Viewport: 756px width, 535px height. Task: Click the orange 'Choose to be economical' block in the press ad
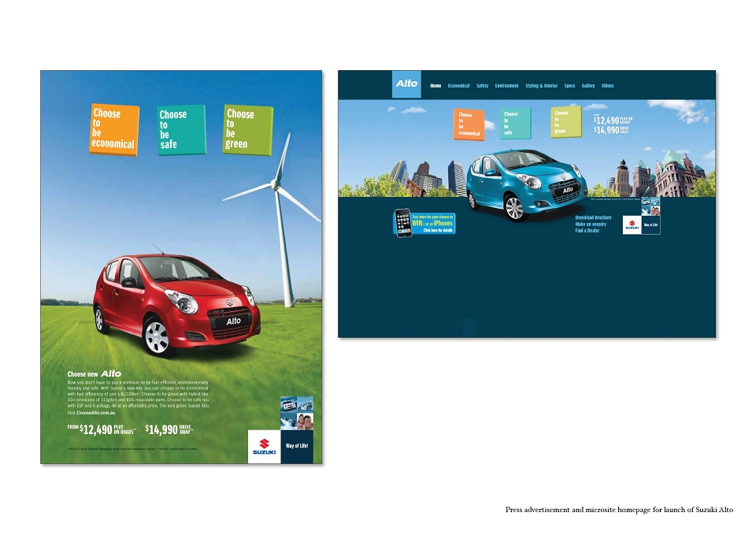tap(113, 129)
